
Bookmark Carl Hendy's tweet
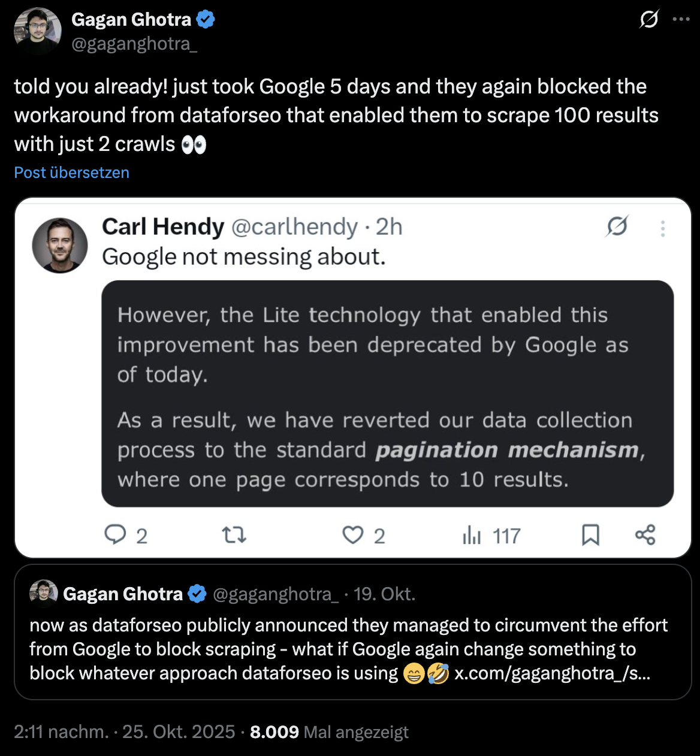click(591, 535)
